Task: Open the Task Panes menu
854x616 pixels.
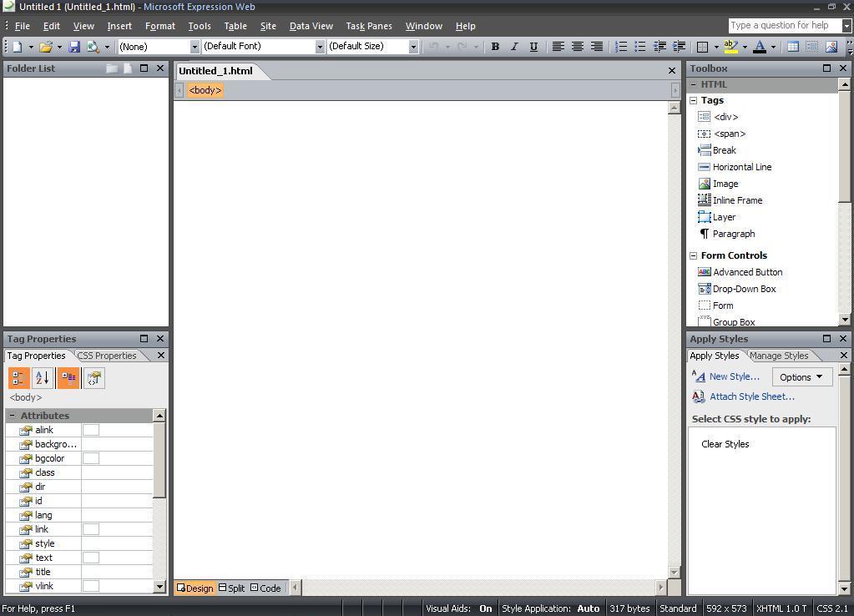Action: tap(369, 26)
